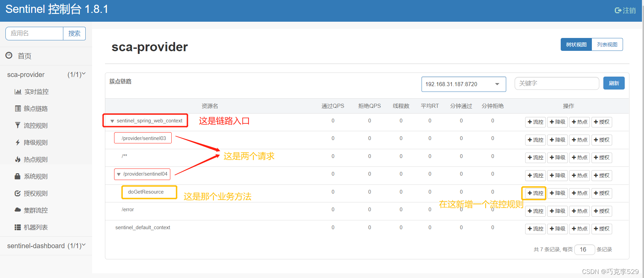Click the flame icon for 热点规则
644x278 pixels.
(x=18, y=159)
